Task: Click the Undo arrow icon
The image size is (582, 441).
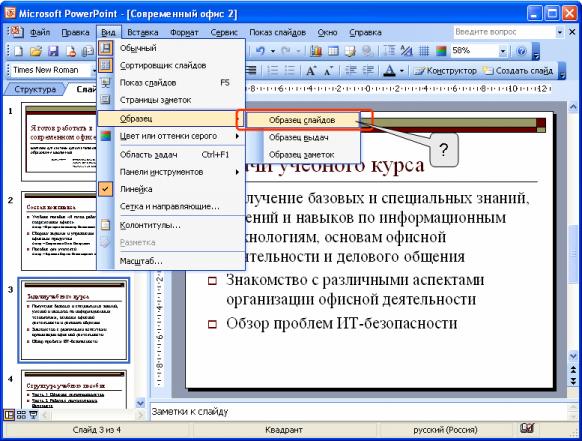Action: tap(260, 51)
